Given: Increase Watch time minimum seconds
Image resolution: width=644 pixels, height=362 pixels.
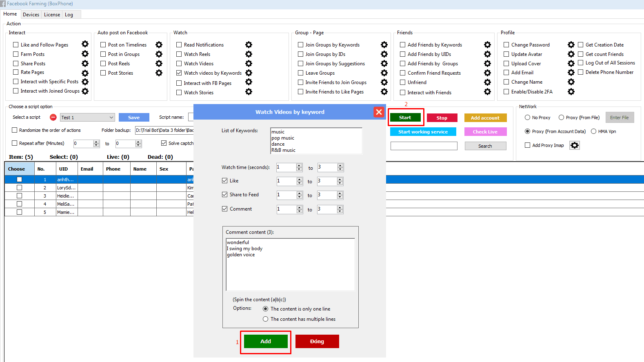Looking at the screenshot, I should 299,165.
